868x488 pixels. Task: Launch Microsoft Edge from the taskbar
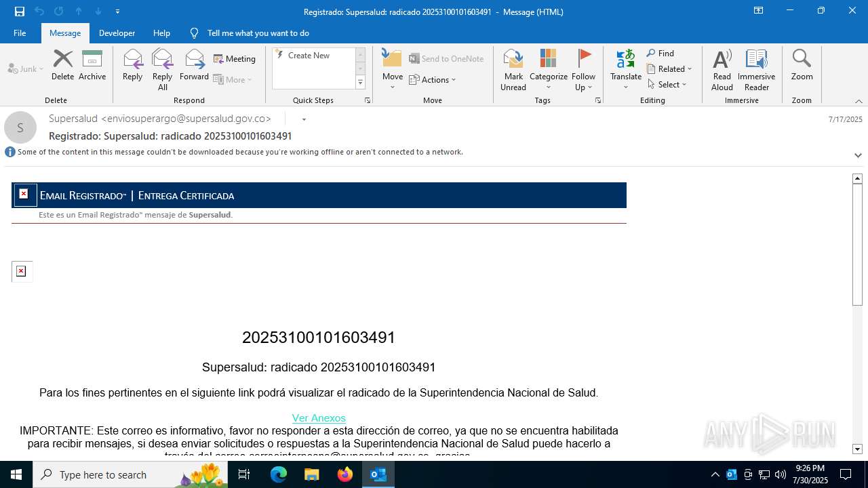coord(279,474)
